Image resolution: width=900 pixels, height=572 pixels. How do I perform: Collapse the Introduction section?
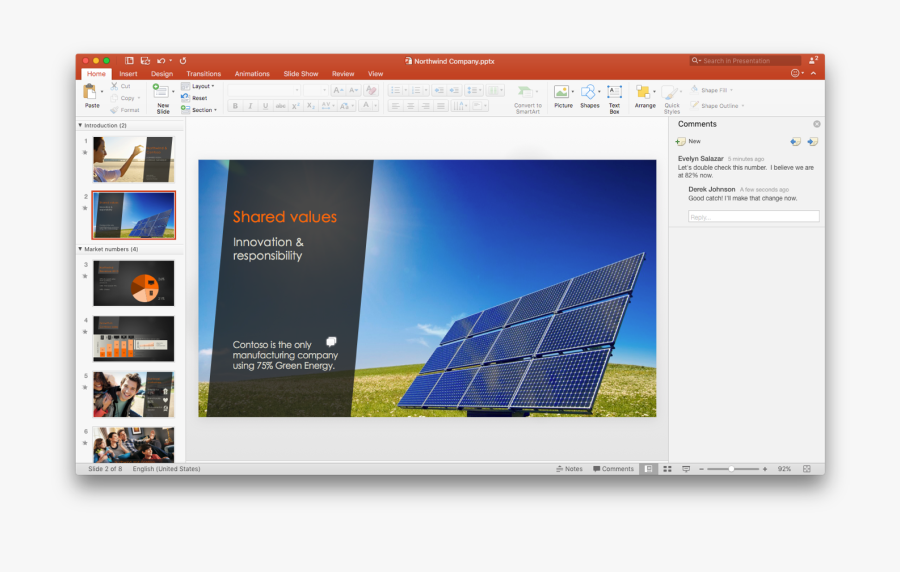coord(80,126)
